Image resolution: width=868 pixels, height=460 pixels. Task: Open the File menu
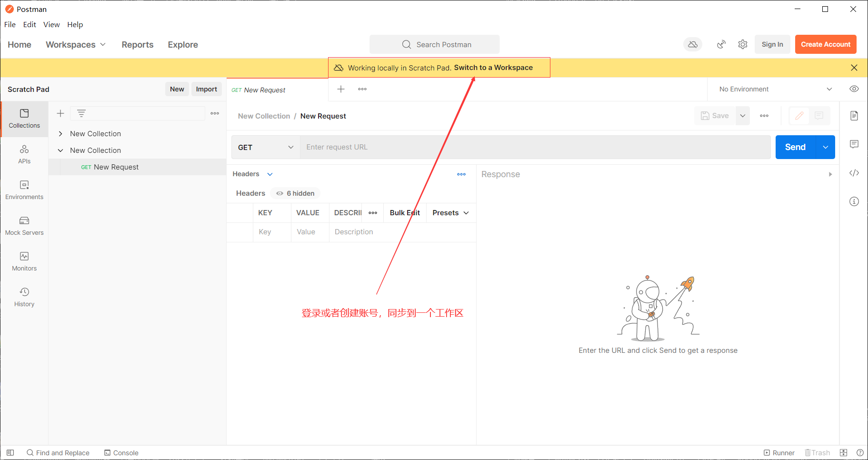pos(10,25)
